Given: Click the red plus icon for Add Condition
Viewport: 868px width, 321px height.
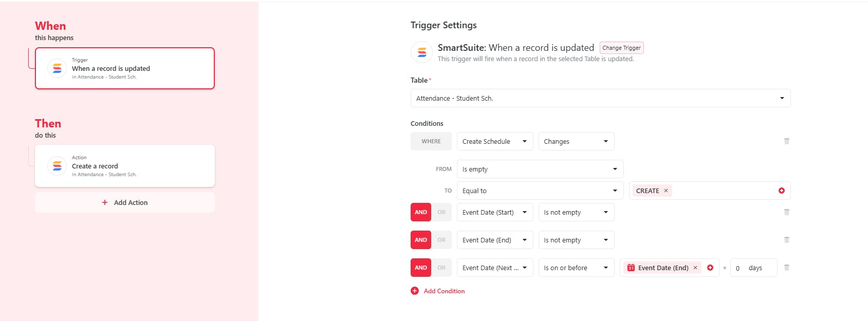Looking at the screenshot, I should [x=415, y=291].
